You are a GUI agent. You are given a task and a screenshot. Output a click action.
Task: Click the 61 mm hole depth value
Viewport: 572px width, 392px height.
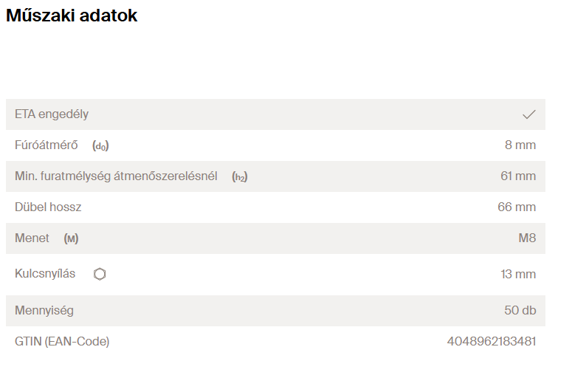coord(518,176)
